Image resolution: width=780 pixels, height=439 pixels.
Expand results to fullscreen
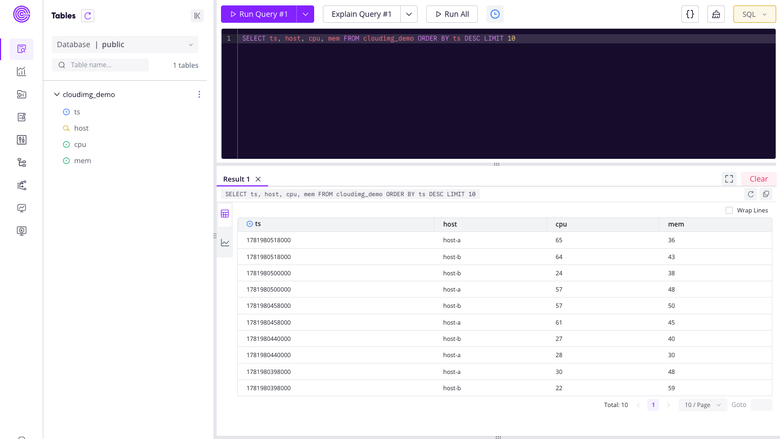coord(729,179)
